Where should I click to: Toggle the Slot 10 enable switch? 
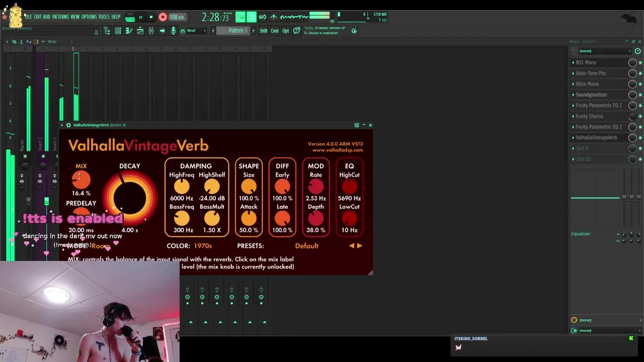640,159
